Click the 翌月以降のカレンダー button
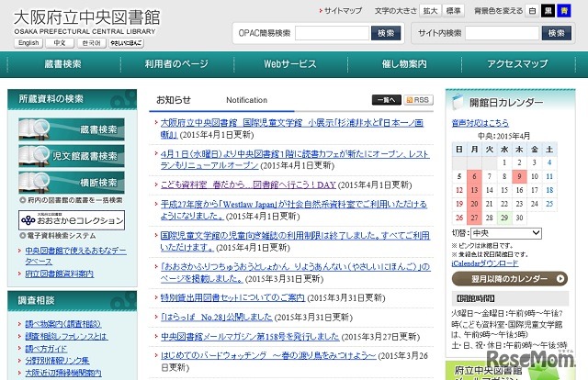Image resolution: width=588 pixels, height=380 pixels. coord(510,279)
